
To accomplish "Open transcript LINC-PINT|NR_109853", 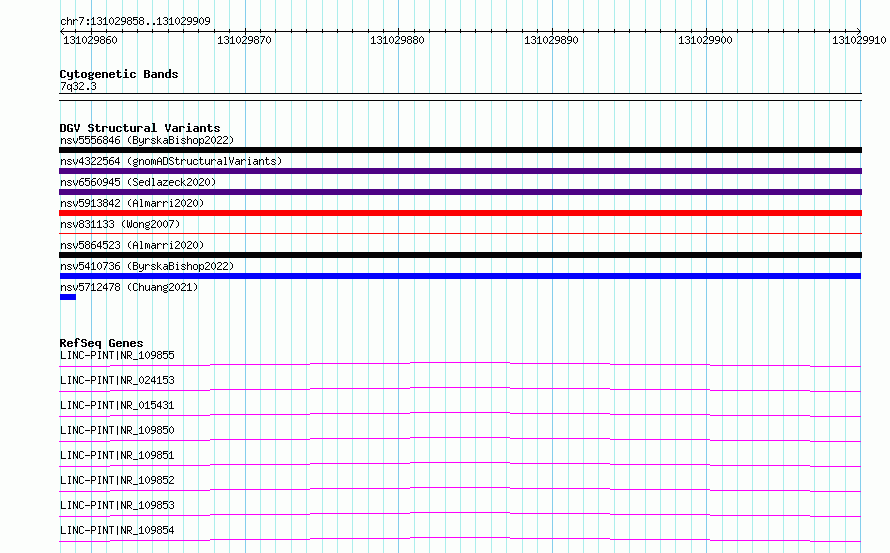I will (x=117, y=505).
